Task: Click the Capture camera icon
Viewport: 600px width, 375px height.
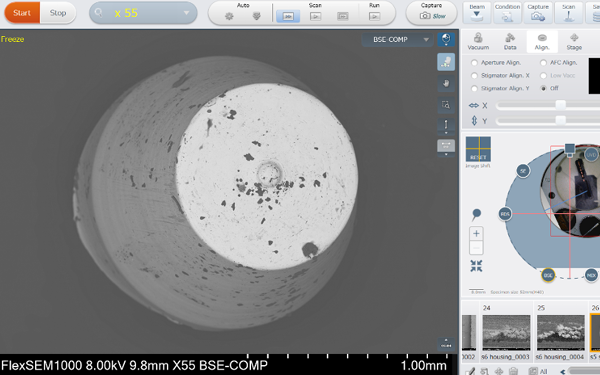Action: coord(425,16)
